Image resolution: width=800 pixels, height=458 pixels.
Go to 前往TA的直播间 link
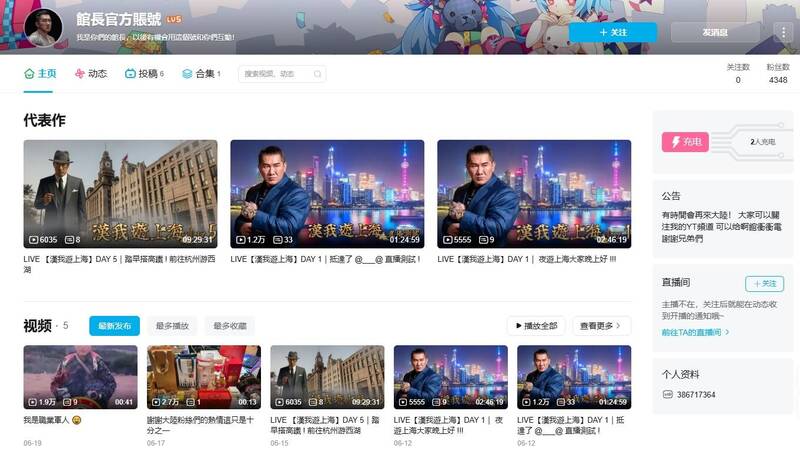click(x=695, y=332)
